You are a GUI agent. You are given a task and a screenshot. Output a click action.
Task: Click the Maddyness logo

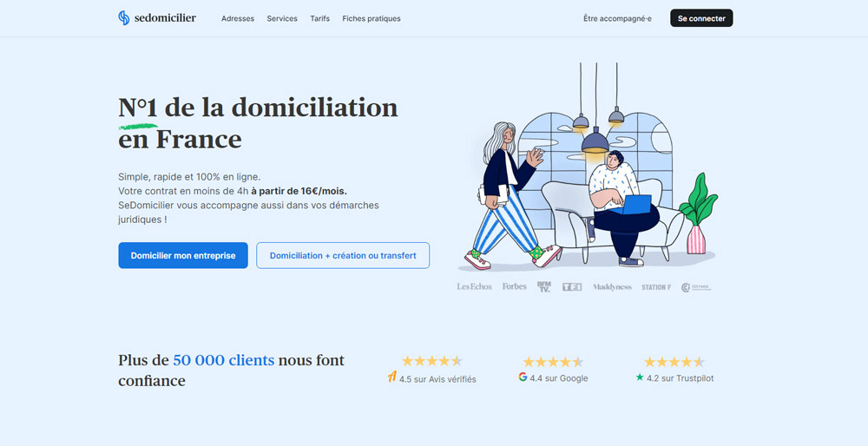click(612, 286)
